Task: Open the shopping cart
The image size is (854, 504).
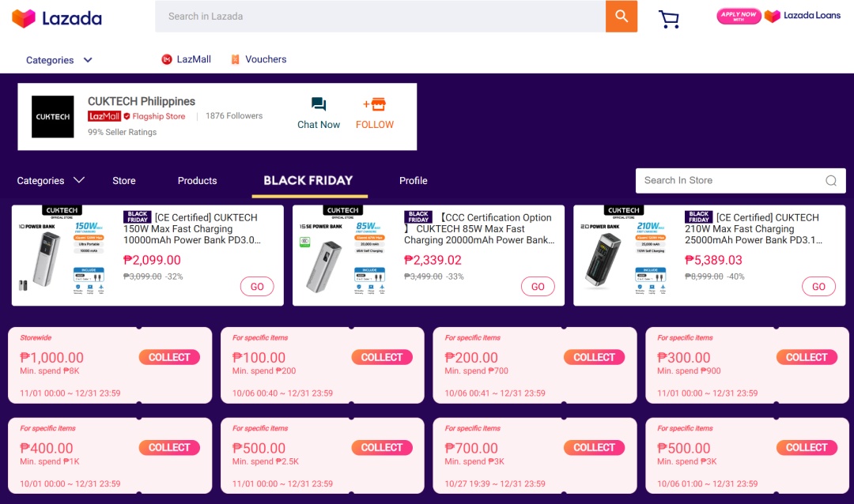Action: click(x=669, y=19)
